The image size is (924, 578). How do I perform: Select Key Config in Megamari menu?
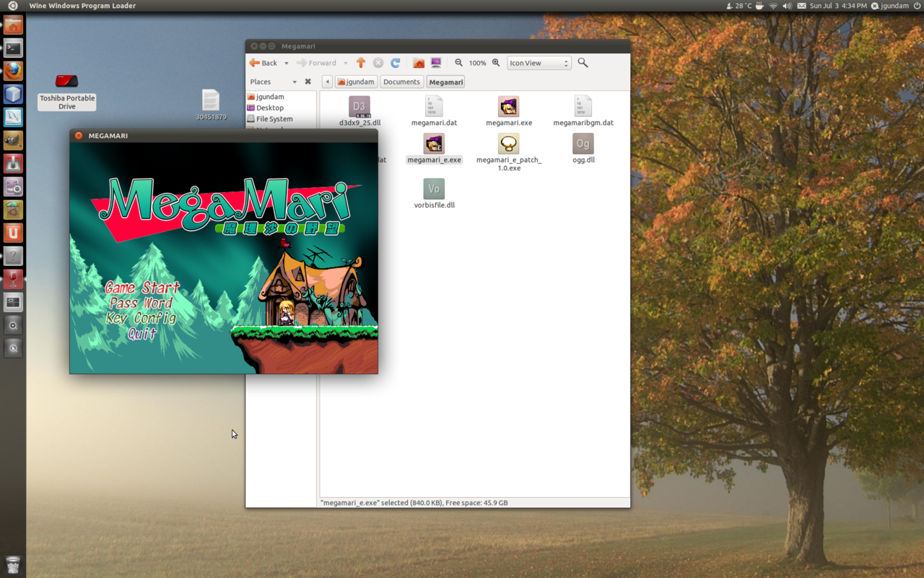[141, 318]
